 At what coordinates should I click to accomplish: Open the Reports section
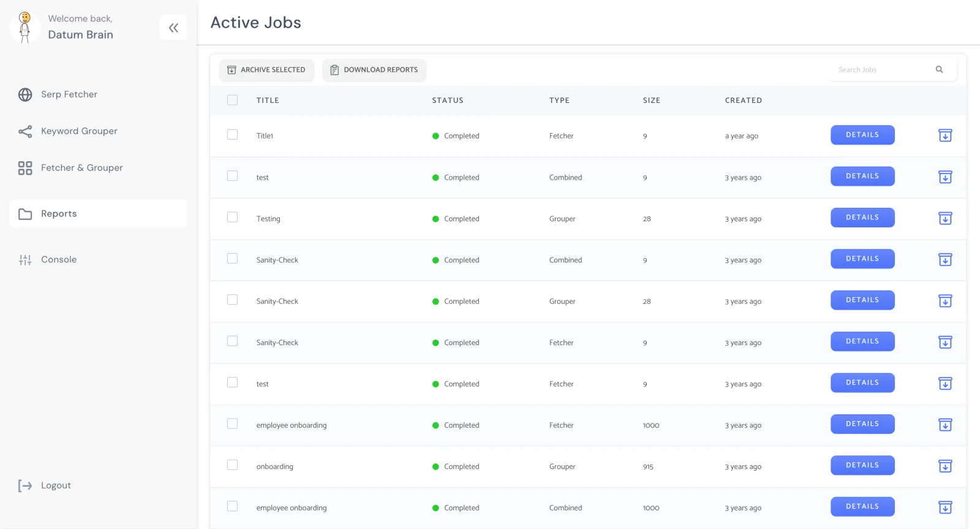tap(98, 214)
